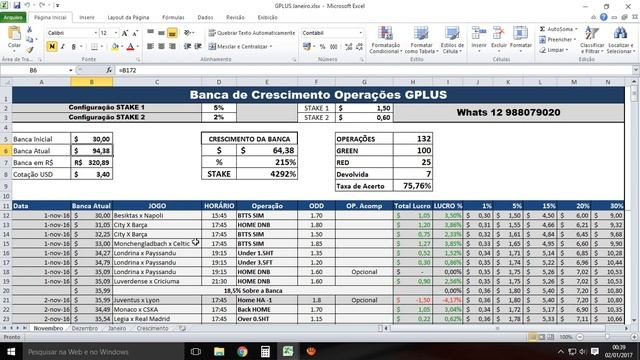Click the text orientation icon
This screenshot has width=640, height=360.
click(187, 33)
